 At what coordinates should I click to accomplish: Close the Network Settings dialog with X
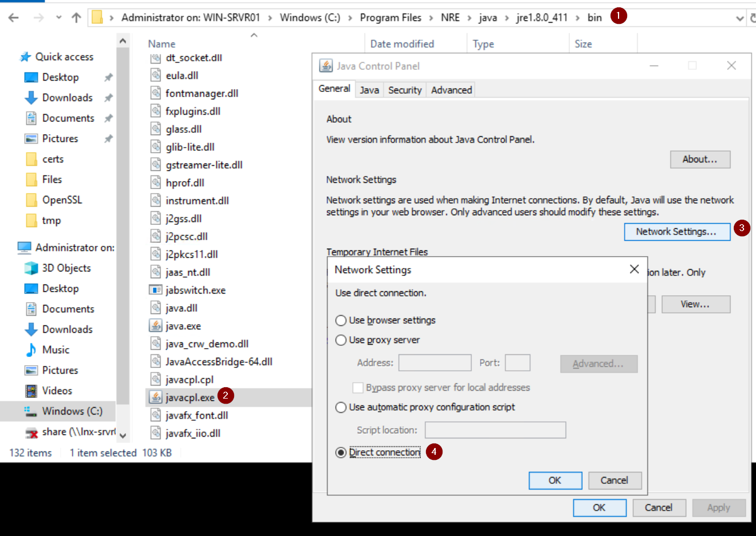click(634, 270)
